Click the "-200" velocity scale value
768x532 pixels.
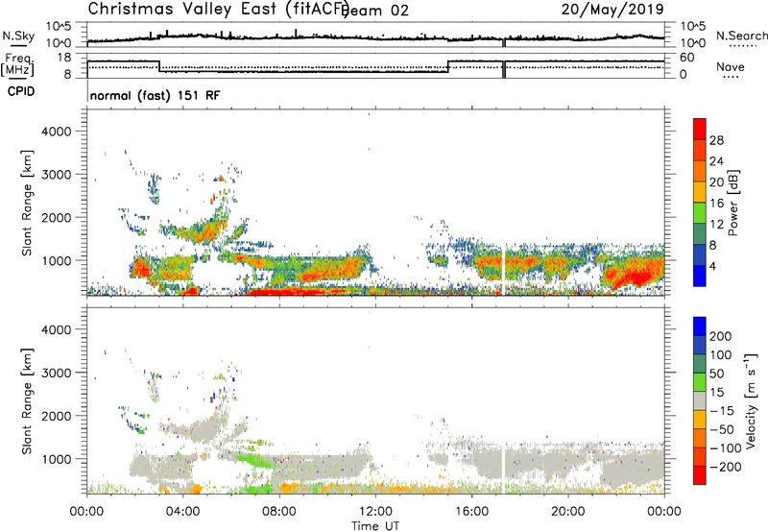(725, 468)
